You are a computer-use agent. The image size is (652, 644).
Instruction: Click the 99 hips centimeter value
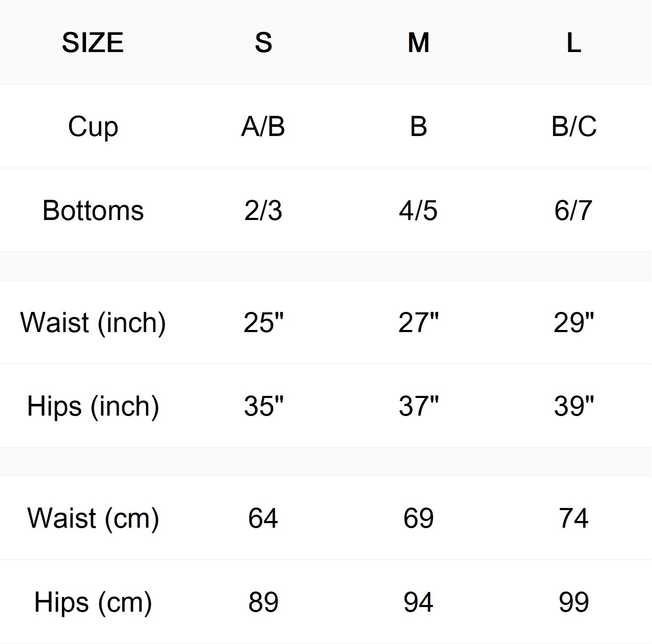(574, 602)
